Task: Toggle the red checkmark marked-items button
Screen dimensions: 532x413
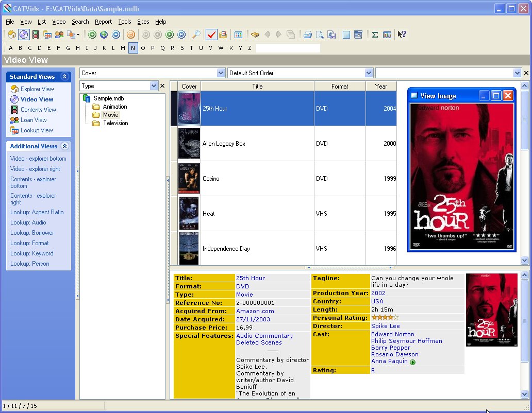Action: pos(211,35)
